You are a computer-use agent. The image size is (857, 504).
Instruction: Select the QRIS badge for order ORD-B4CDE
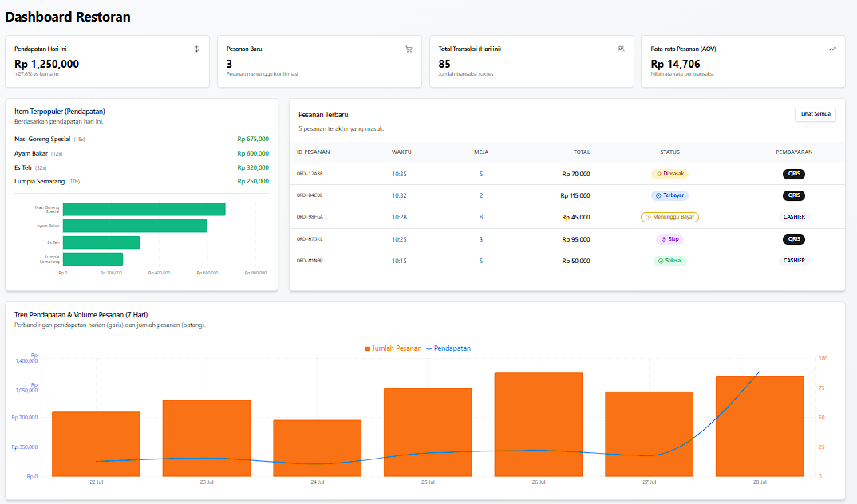(x=793, y=195)
